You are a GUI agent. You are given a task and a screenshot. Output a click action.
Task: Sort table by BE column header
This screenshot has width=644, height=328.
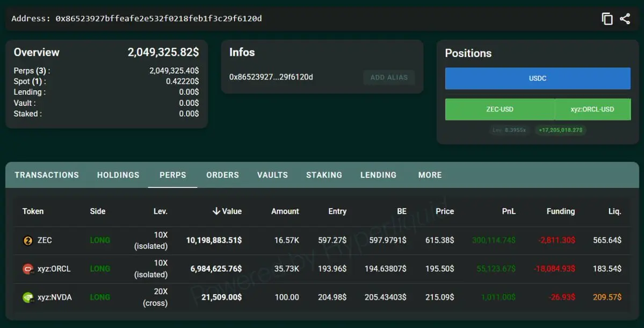coord(402,211)
